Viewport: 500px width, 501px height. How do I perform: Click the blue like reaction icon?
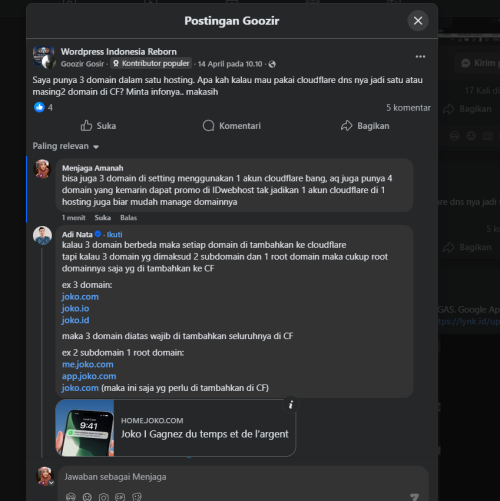tap(39, 107)
